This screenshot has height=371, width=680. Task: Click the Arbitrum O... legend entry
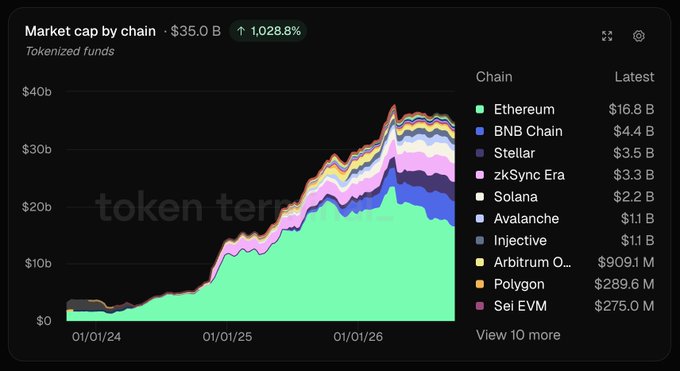(565, 262)
